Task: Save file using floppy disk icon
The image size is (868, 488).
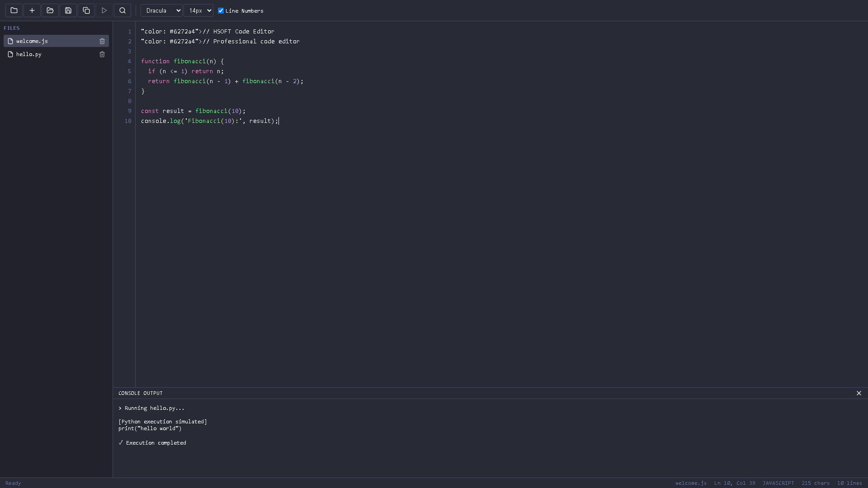Action: pyautogui.click(x=68, y=10)
